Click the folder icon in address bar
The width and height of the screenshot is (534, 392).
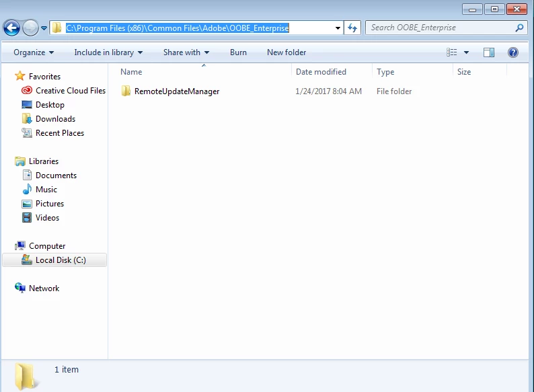click(x=57, y=28)
